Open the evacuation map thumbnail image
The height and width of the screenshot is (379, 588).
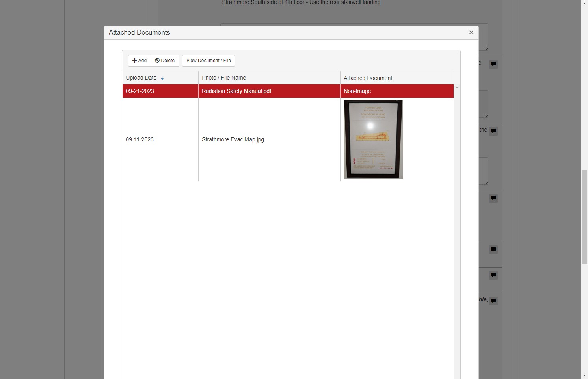click(373, 139)
